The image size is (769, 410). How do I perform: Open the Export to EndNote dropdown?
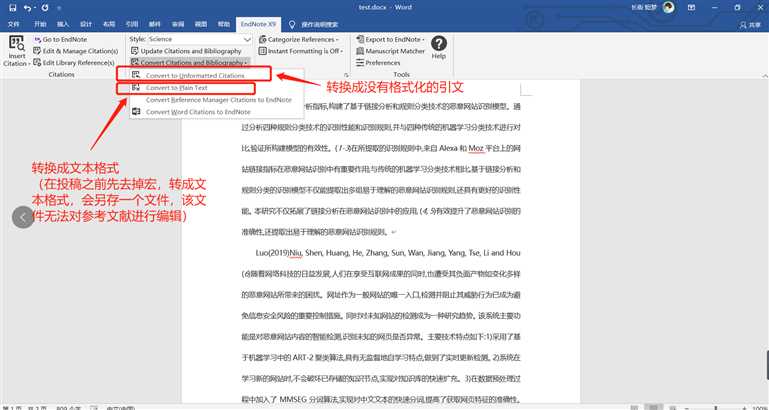pyautogui.click(x=390, y=39)
